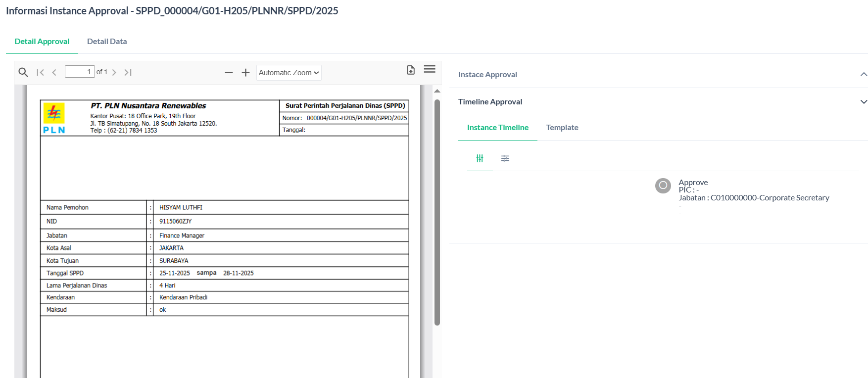Collapse the Instace Approval section
The image size is (868, 378).
pyautogui.click(x=864, y=74)
